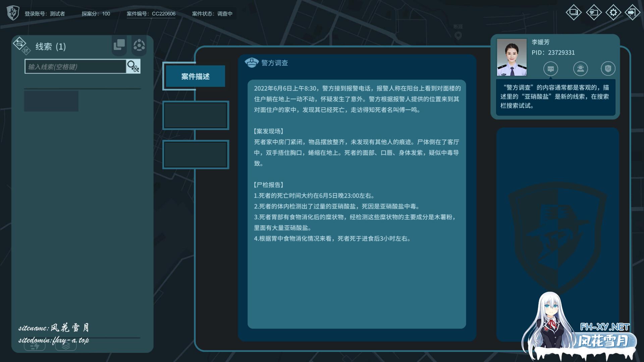Select the second blank tab below 案件描述
Screen dimensions: 644x362
(x=196, y=115)
